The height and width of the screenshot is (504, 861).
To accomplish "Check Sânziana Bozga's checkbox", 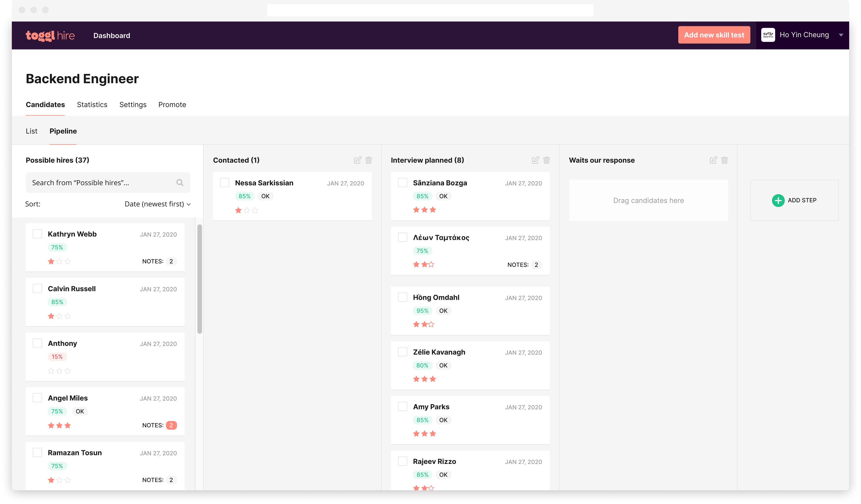I will coord(402,183).
